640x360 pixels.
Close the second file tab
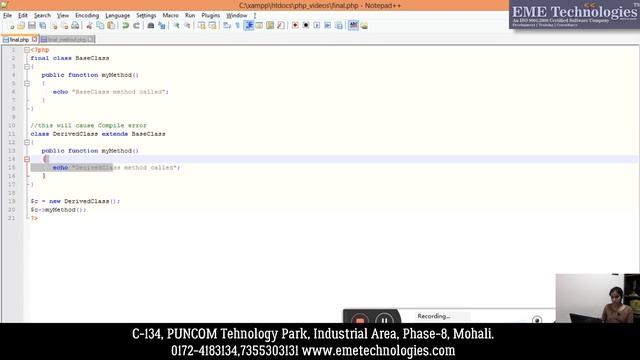pyautogui.click(x=91, y=39)
